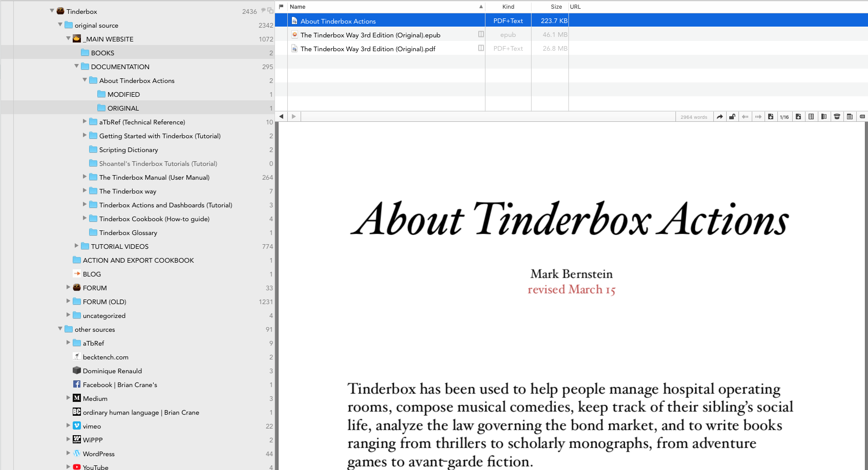The width and height of the screenshot is (868, 470).
Task: Sort the list by Kind column
Action: [x=508, y=7]
